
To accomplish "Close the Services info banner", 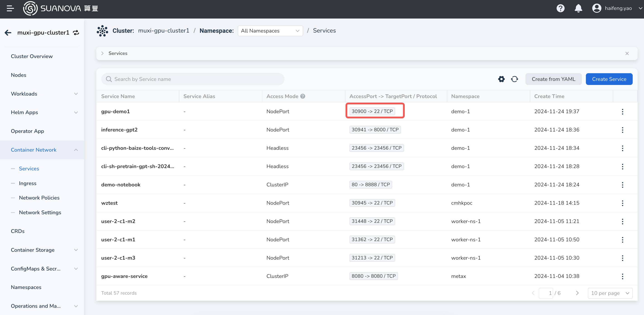I will [x=627, y=54].
